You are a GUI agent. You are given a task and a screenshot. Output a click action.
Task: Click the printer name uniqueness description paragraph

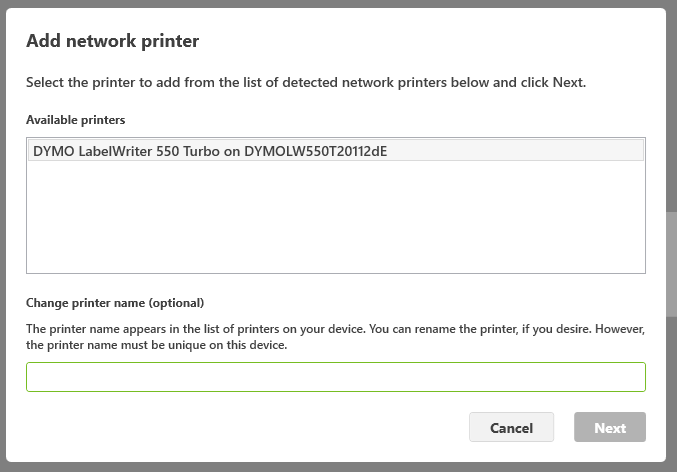click(335, 337)
